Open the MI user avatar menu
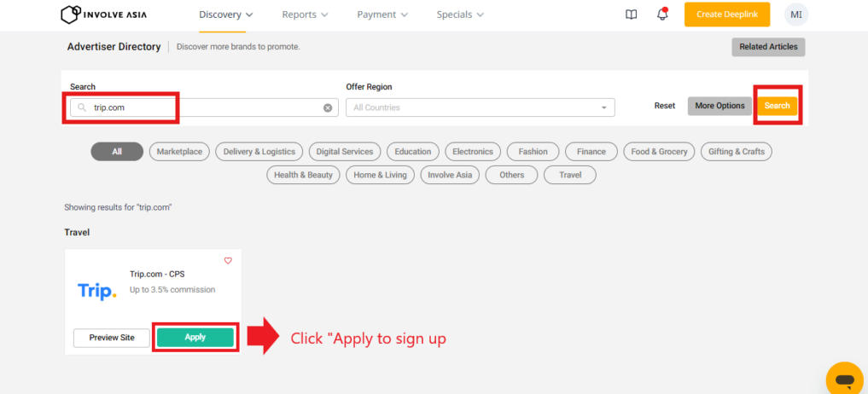This screenshot has height=394, width=868. click(795, 14)
